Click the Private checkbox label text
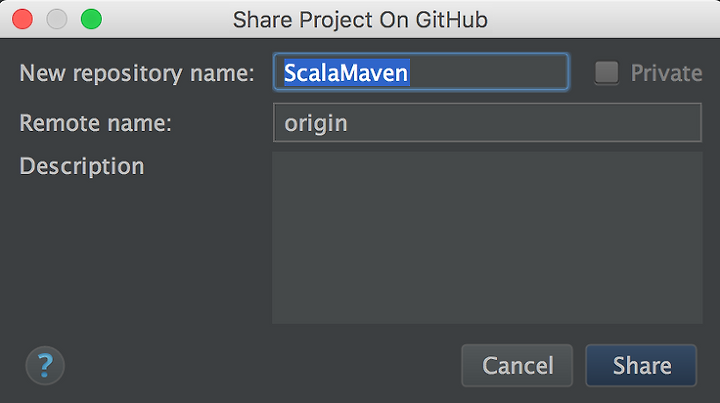The width and height of the screenshot is (720, 403). pos(666,73)
